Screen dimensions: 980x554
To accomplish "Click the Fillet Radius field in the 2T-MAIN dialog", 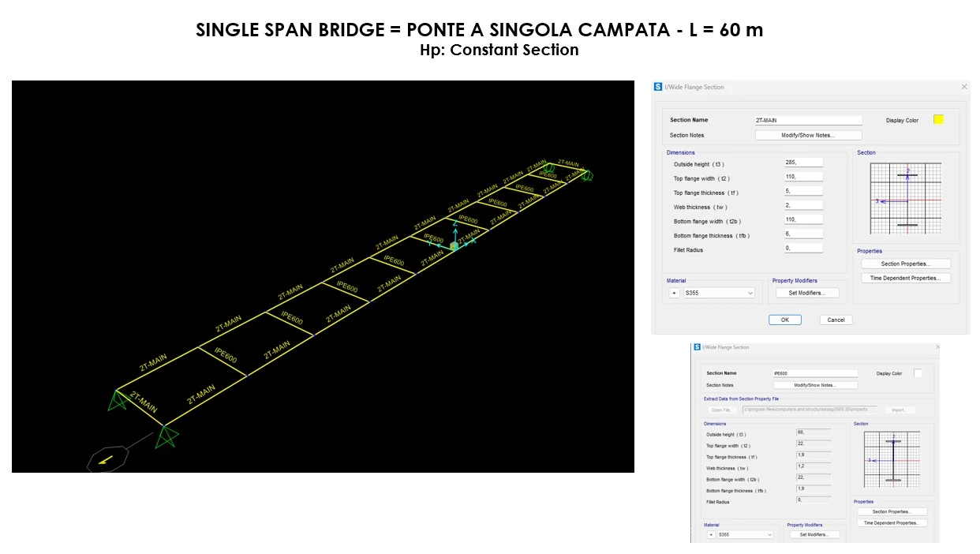I will point(803,248).
